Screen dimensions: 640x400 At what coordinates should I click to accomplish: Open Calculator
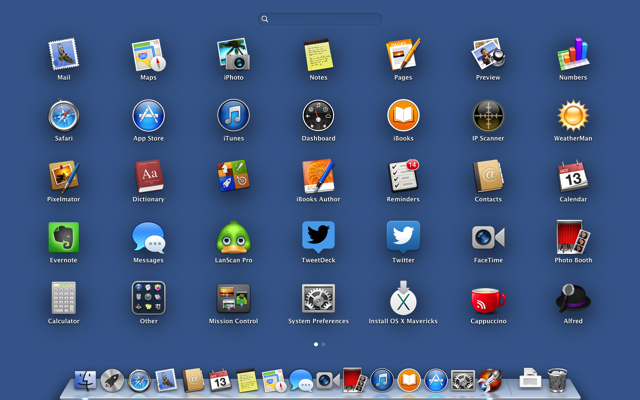pos(64,298)
